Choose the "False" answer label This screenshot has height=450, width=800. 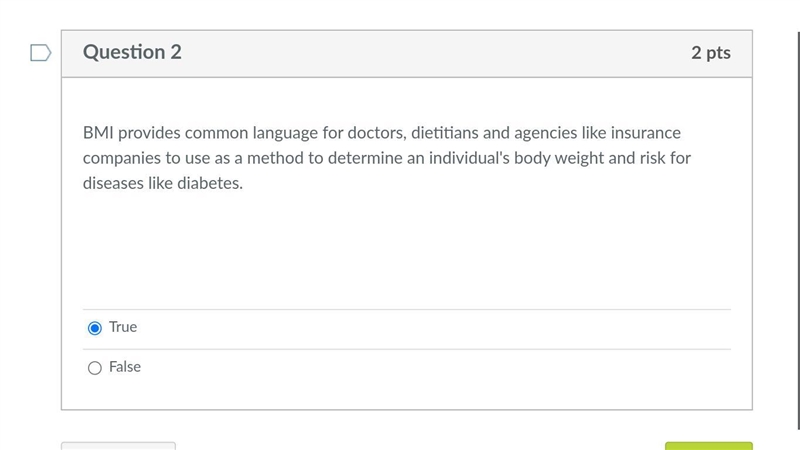[x=125, y=366]
